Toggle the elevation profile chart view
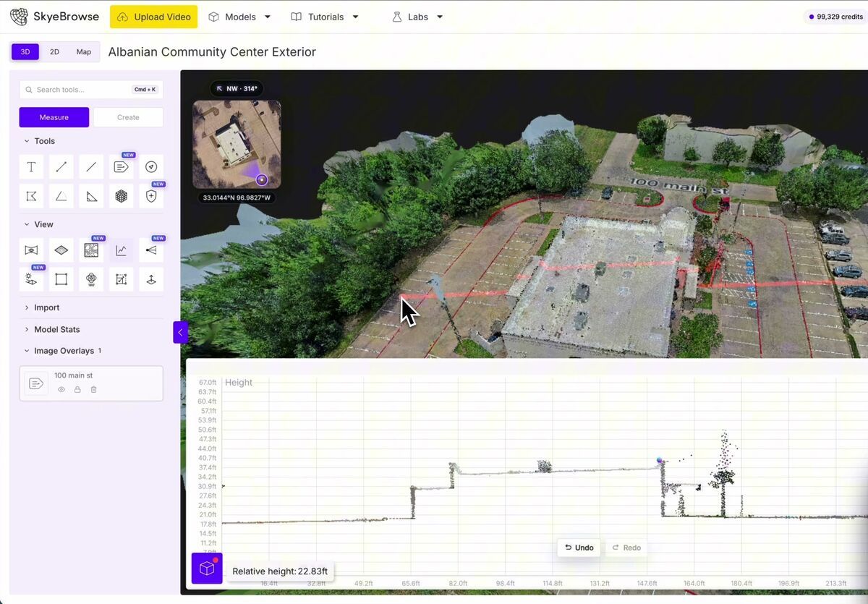The width and height of the screenshot is (868, 604). point(122,250)
